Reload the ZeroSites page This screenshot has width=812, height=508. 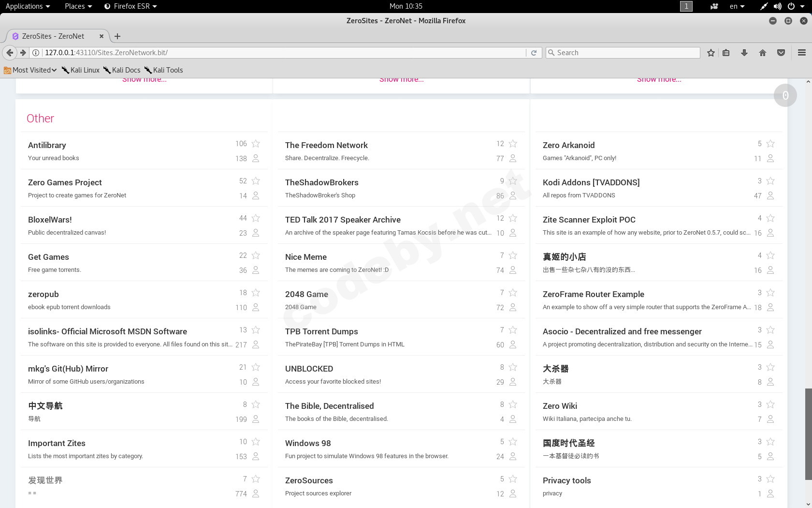click(x=534, y=52)
